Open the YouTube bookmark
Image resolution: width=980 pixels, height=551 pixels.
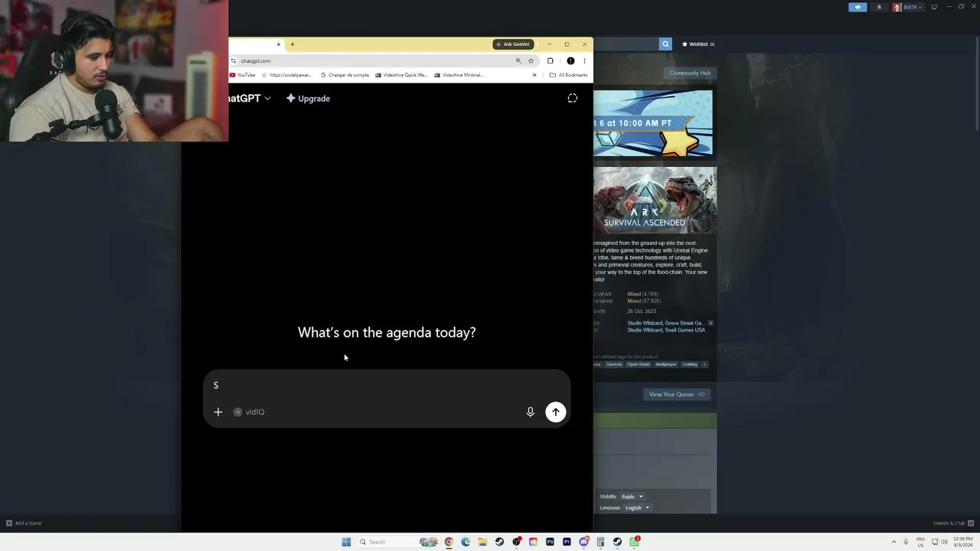(243, 75)
